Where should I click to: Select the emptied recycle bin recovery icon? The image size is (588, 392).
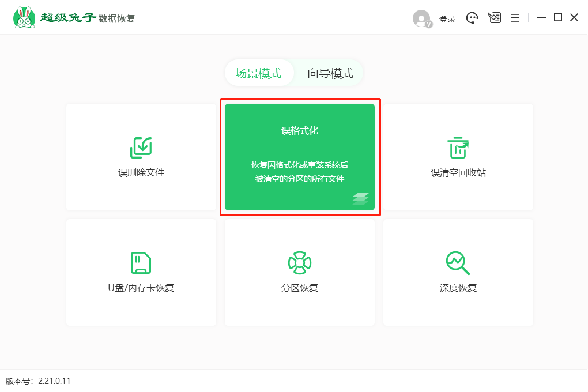[x=458, y=148]
